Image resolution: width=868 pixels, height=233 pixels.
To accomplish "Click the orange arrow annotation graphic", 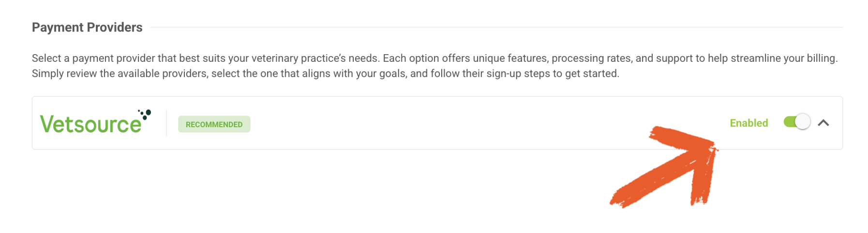I will click(664, 167).
